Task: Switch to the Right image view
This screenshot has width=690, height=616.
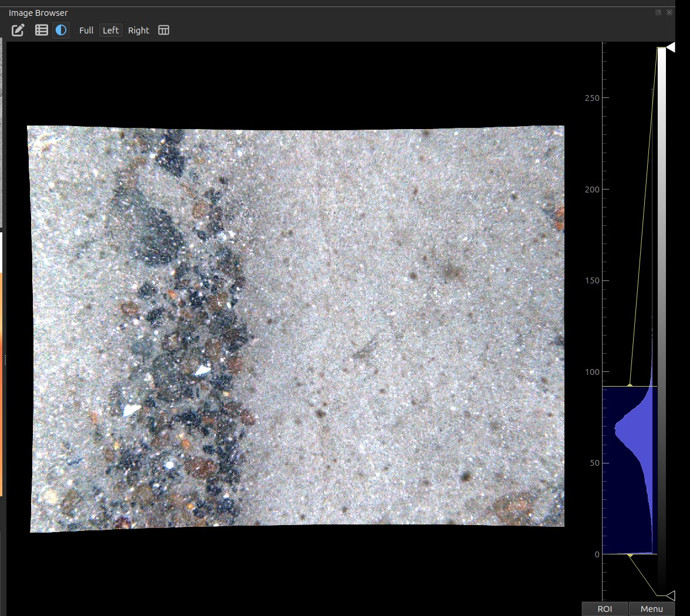Action: coord(138,31)
